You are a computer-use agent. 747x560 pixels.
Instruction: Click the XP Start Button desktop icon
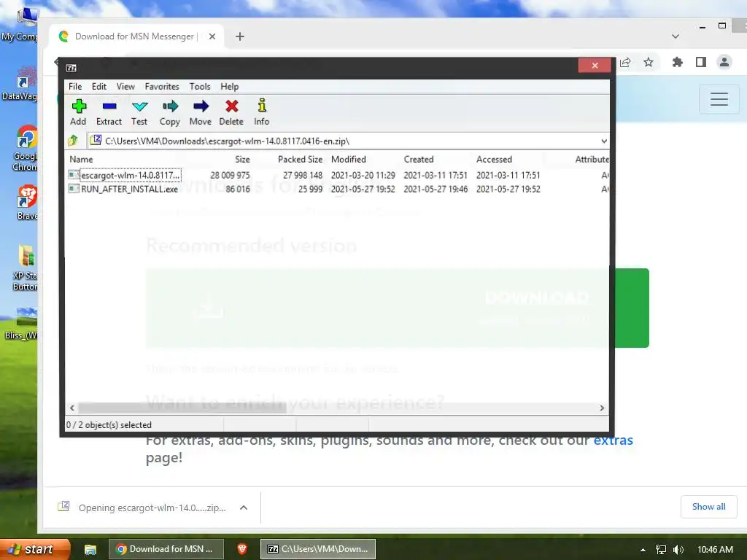[x=26, y=267]
